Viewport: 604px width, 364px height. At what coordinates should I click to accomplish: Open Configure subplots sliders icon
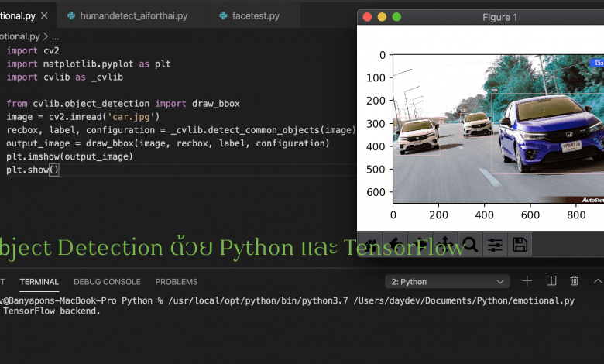click(495, 244)
